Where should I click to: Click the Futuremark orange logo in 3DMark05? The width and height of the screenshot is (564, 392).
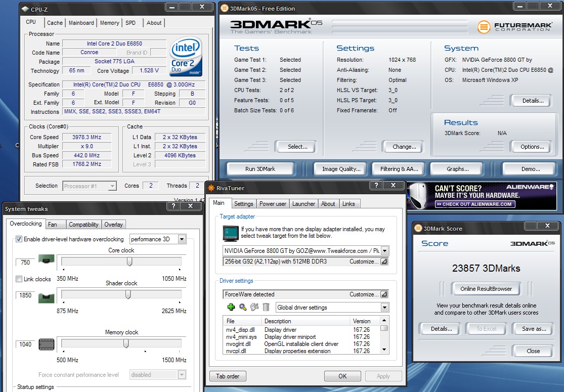[x=484, y=27]
